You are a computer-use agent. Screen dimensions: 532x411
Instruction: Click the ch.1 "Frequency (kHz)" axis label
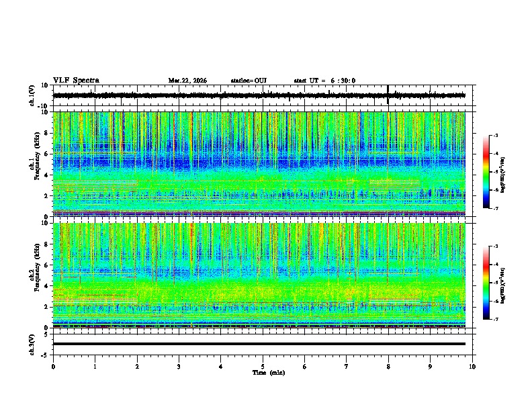coord(37,156)
